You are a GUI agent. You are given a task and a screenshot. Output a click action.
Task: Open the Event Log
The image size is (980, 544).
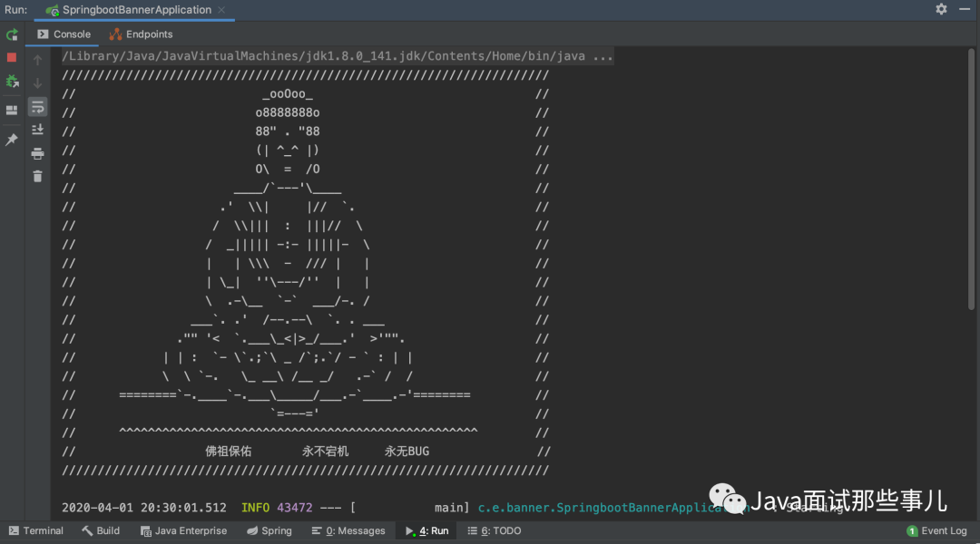click(936, 531)
